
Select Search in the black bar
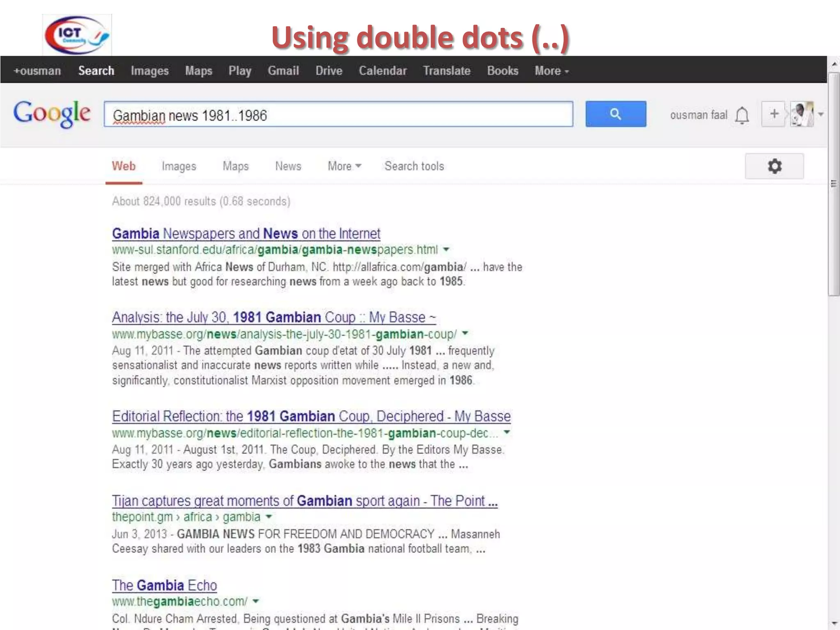(96, 71)
